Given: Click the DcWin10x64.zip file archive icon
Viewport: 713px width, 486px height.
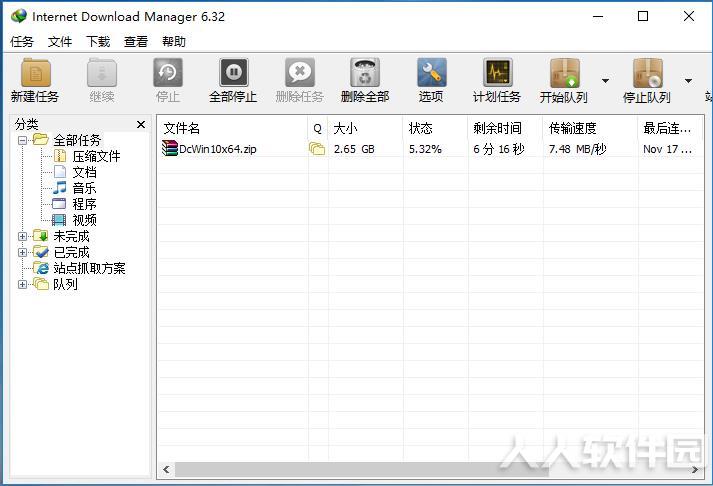Looking at the screenshot, I should click(170, 149).
